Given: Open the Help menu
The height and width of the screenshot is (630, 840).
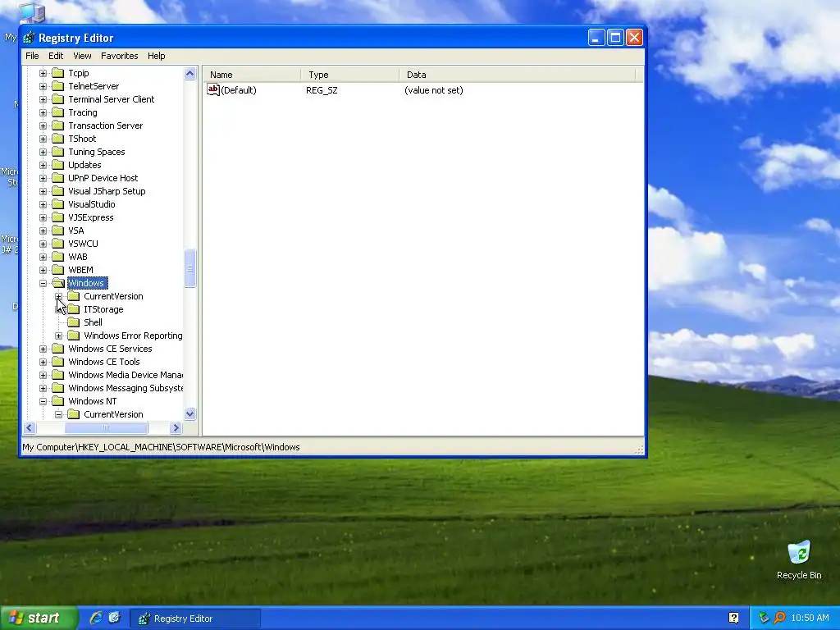Looking at the screenshot, I should (x=157, y=56).
